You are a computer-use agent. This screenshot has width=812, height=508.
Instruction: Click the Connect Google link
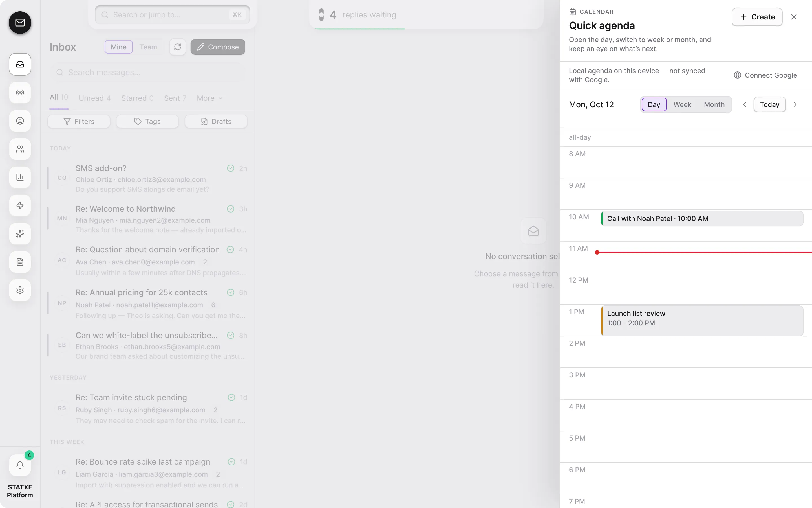point(765,75)
